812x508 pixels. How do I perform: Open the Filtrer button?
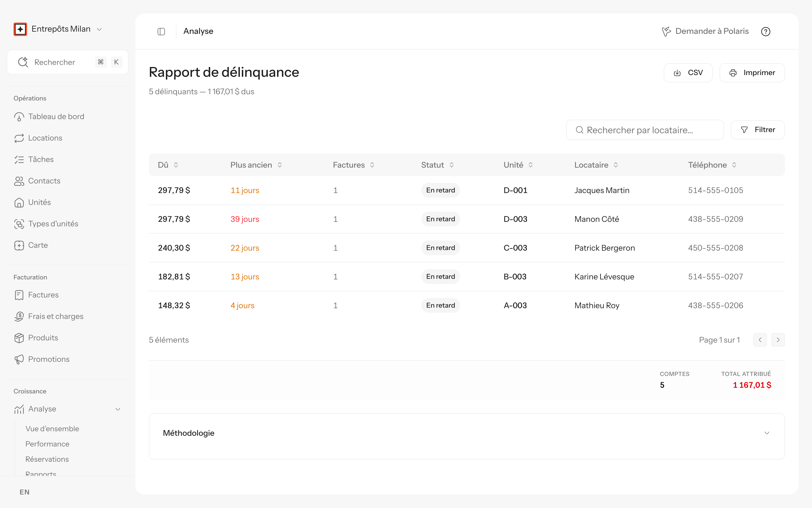[758, 130]
